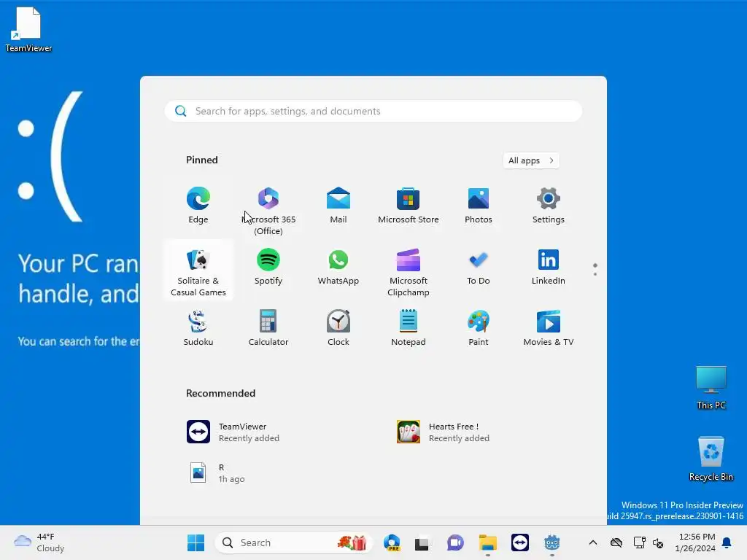Viewport: 747px width, 560px height.
Task: Open the Godot robot icon on taskbar
Action: point(551,542)
